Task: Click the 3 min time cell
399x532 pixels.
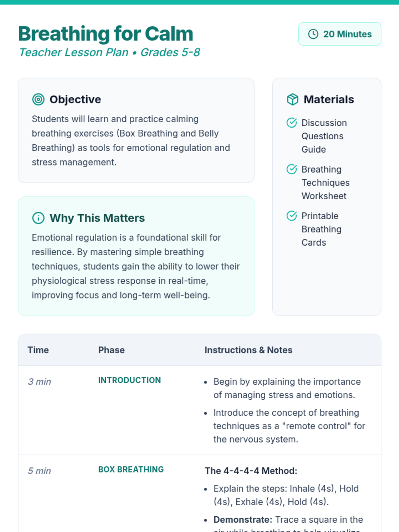Action: coord(40,381)
